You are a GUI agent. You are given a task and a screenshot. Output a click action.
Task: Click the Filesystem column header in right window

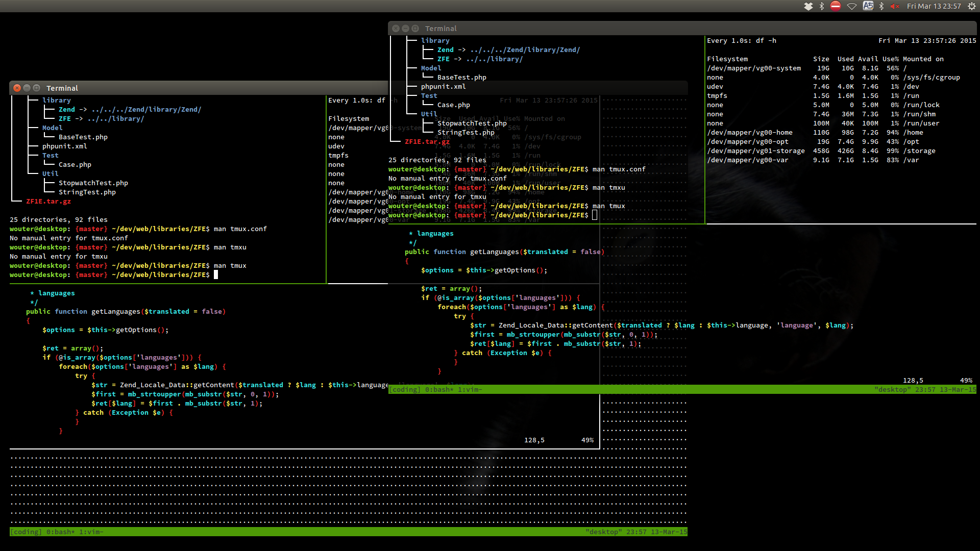(727, 59)
